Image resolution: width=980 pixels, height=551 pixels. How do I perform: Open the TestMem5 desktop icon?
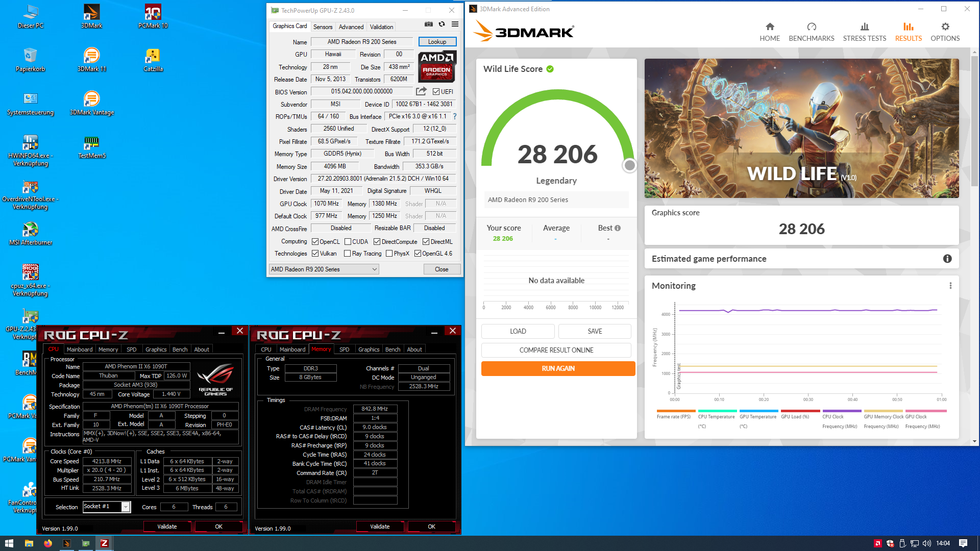pos(92,147)
